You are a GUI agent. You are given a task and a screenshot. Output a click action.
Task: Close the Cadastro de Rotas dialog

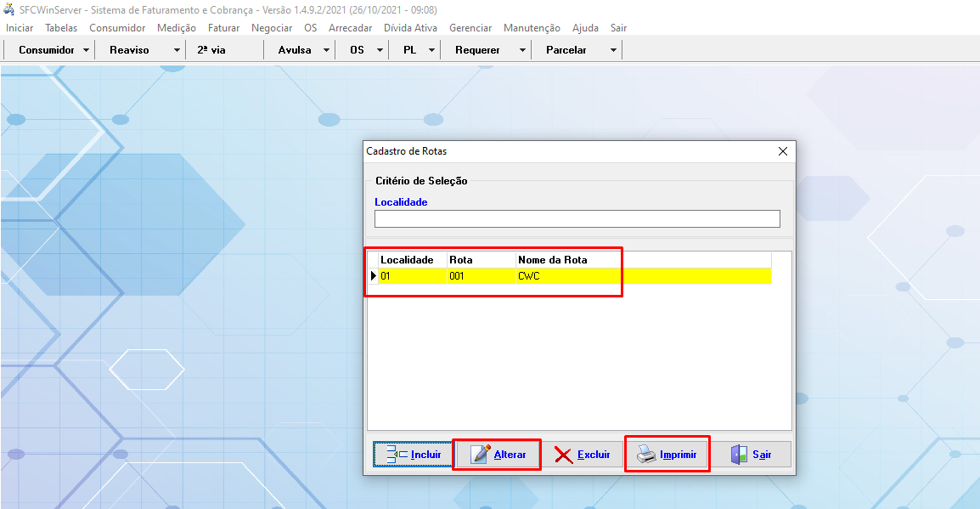782,151
